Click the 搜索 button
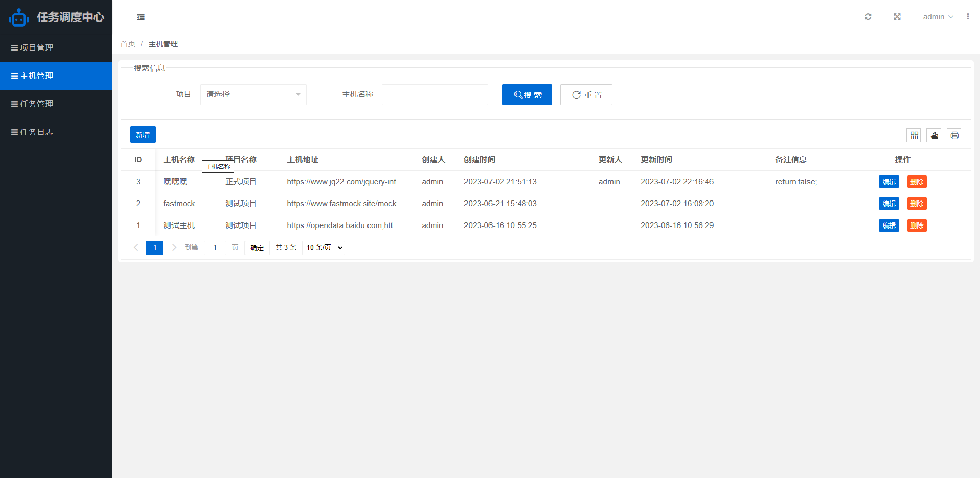 click(x=527, y=95)
